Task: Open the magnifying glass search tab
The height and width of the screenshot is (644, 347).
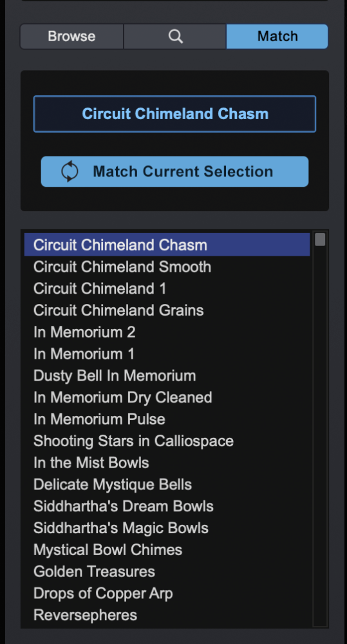Action: 175,37
